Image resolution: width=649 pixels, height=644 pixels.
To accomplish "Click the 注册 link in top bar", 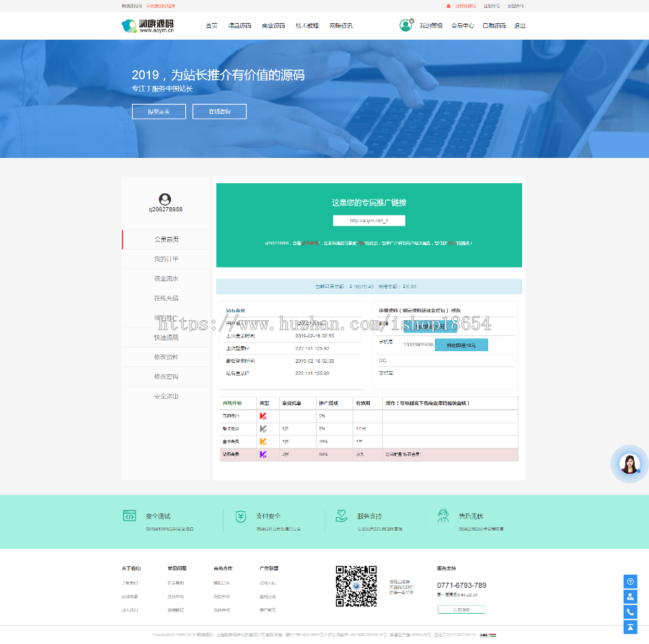I will click(x=491, y=6).
